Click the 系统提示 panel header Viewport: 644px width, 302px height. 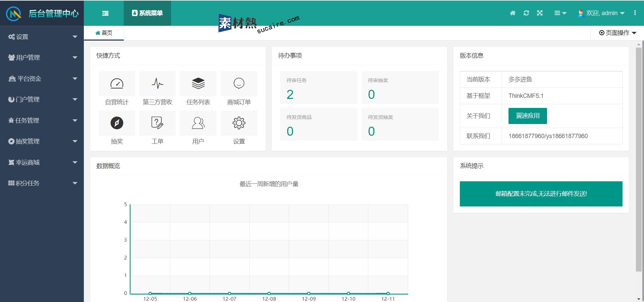pyautogui.click(x=472, y=166)
